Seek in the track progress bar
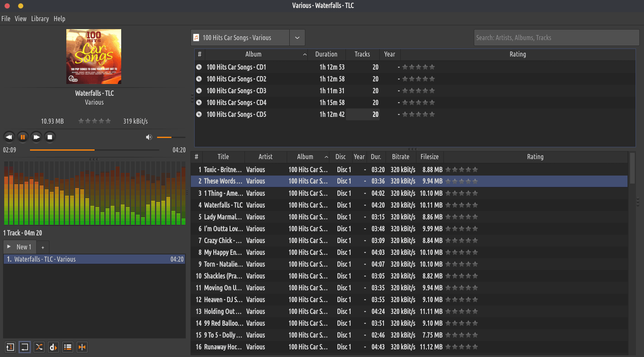Viewport: 644px width, 357px height. (95, 150)
